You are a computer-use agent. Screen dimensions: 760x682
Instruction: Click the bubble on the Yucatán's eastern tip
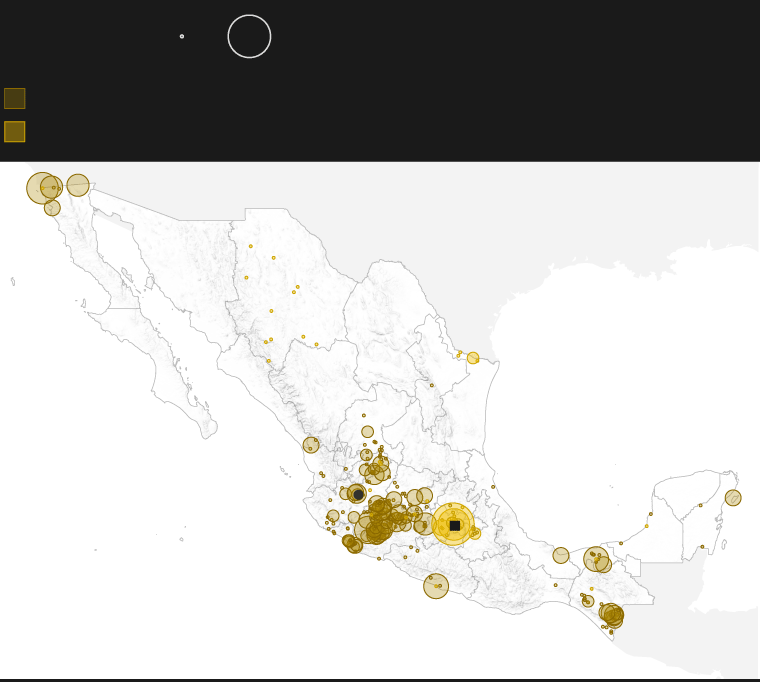point(733,497)
